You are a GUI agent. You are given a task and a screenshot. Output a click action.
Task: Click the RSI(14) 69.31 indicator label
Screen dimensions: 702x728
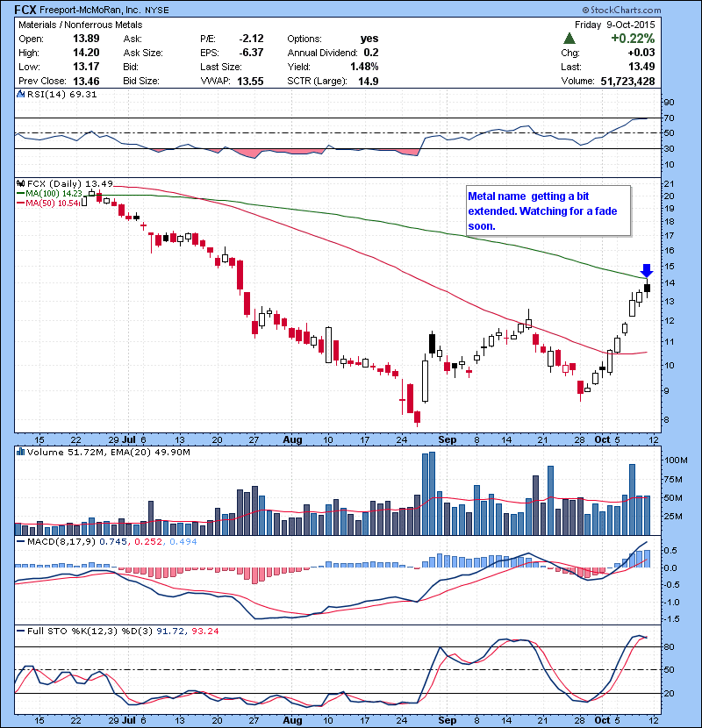tap(61, 94)
